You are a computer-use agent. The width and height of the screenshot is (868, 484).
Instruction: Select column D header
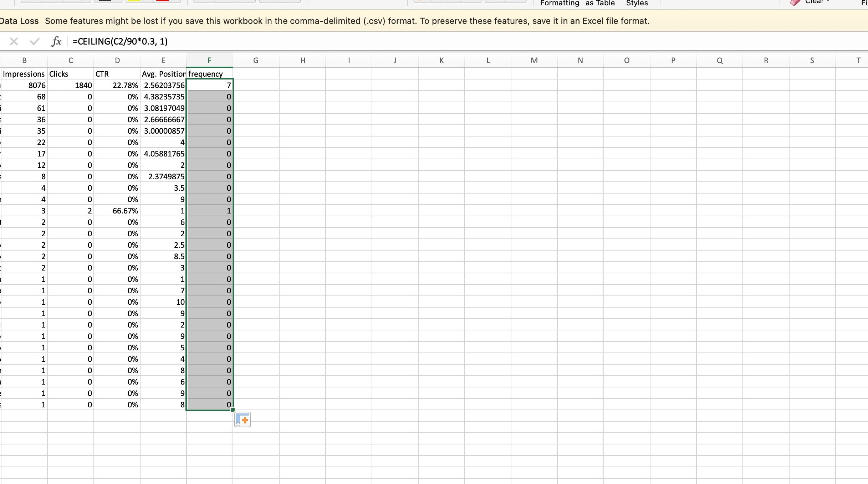tap(117, 61)
